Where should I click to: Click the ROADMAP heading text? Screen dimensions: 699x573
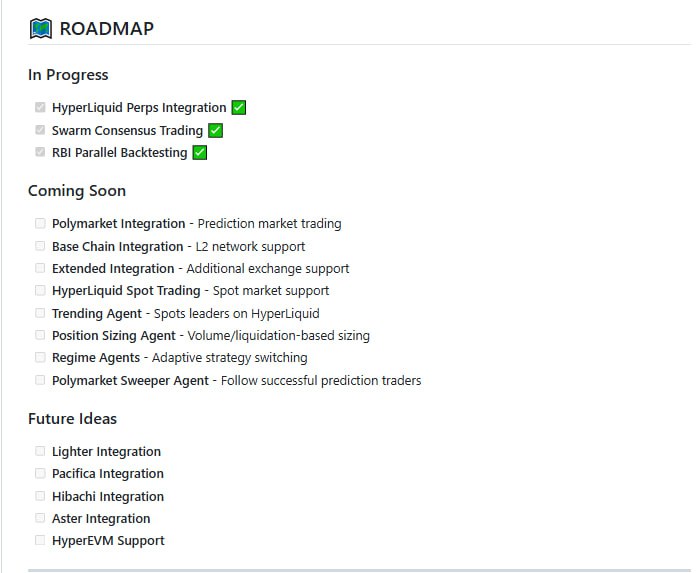(107, 29)
